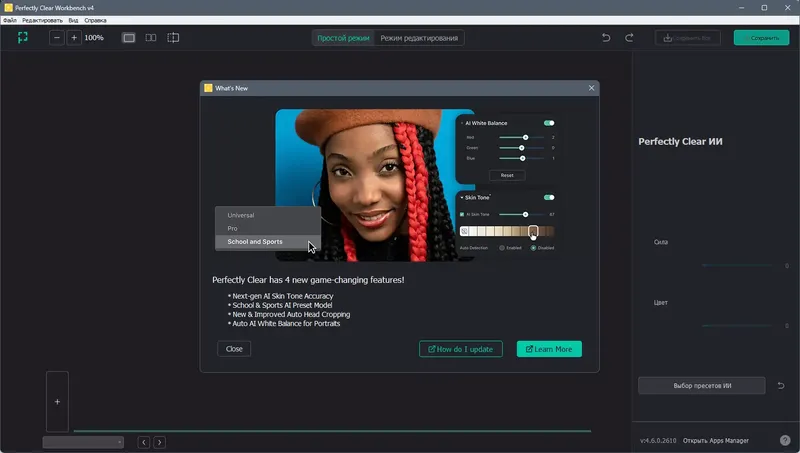Undo the last action

[x=606, y=38]
